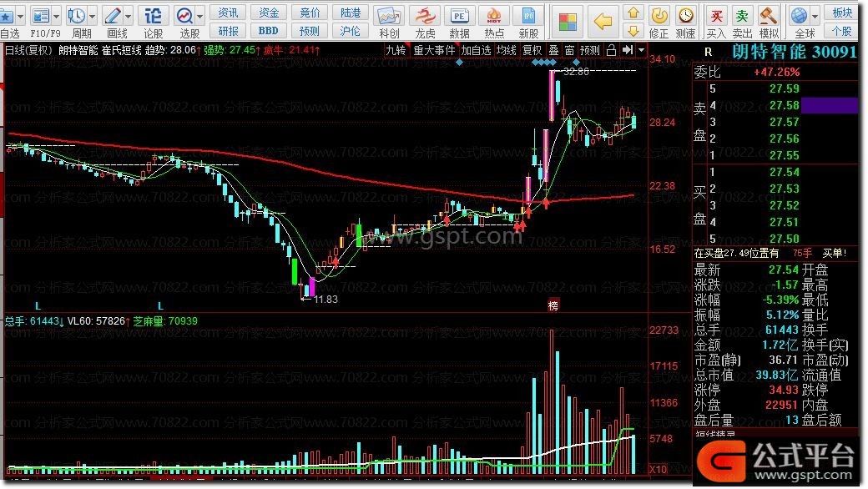
Task: Open the 选股 stock screener icon
Action: pos(184,16)
